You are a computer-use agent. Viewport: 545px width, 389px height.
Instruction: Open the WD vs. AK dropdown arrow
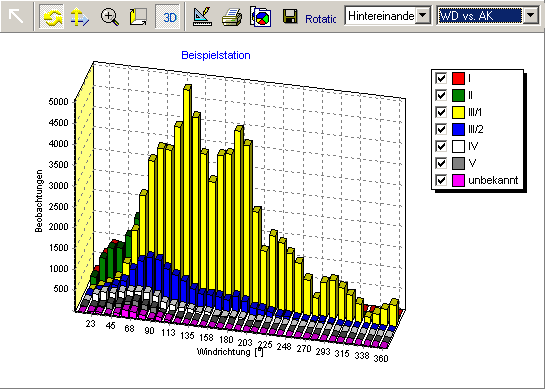531,15
